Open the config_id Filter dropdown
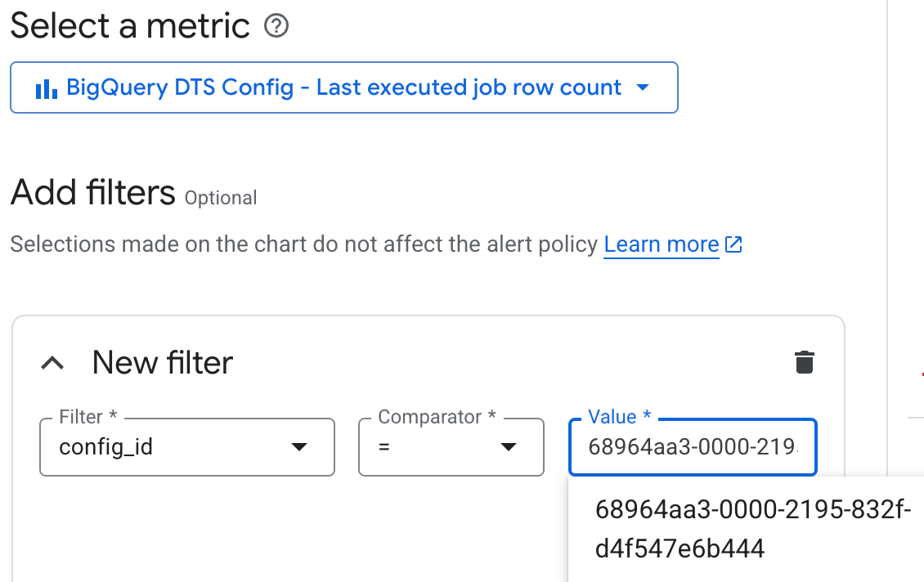924x582 pixels. coord(186,447)
